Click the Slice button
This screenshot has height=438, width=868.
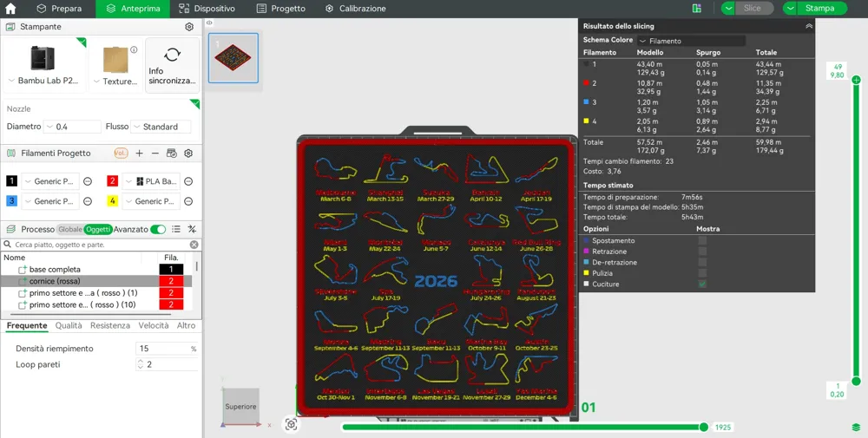click(754, 9)
